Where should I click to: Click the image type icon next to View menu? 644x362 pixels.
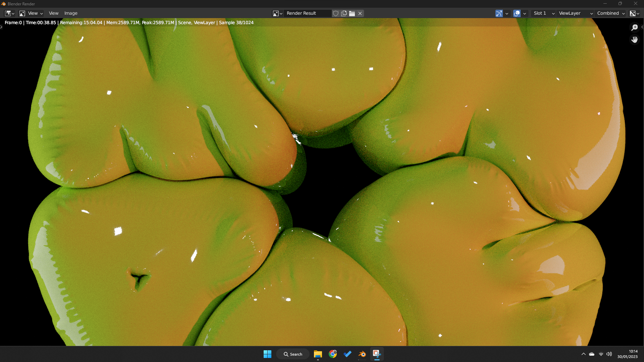pos(22,13)
